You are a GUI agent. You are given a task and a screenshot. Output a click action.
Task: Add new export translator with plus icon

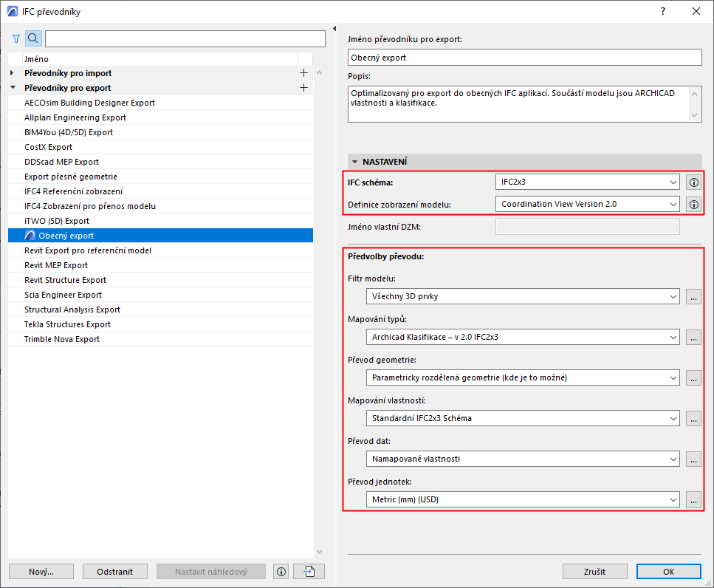pyautogui.click(x=303, y=87)
